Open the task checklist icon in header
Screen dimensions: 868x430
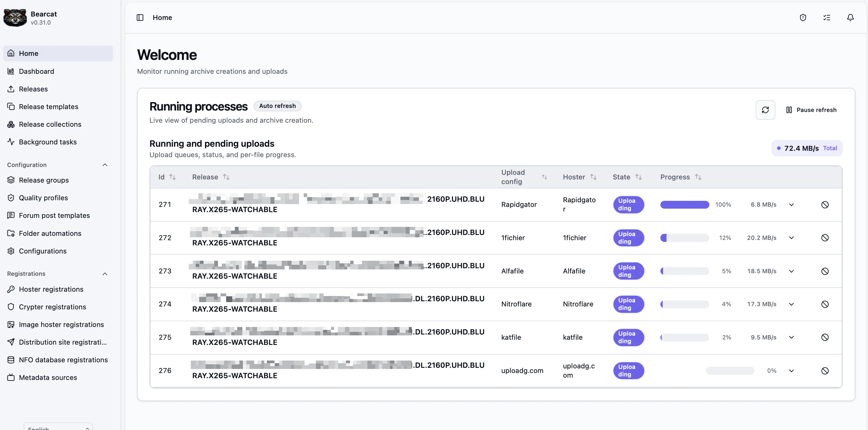(827, 18)
